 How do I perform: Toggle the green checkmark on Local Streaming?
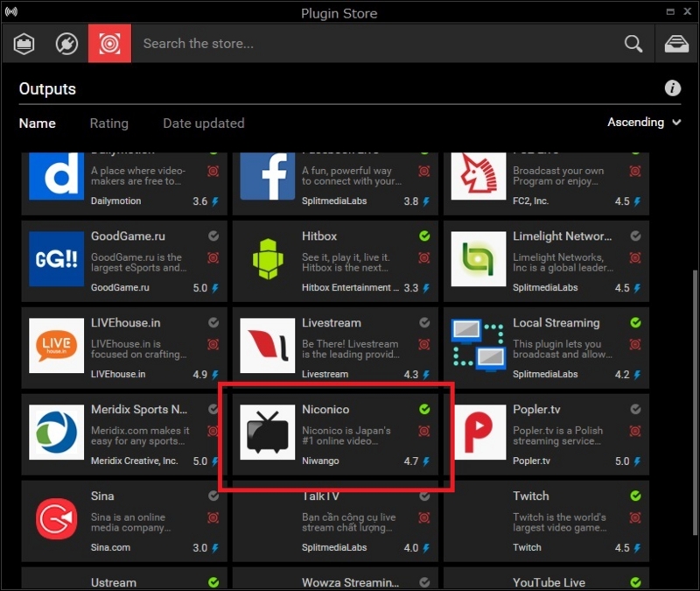pyautogui.click(x=636, y=322)
